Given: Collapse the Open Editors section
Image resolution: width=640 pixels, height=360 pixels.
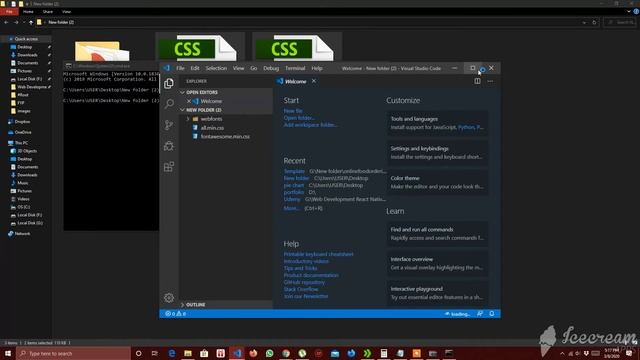Looking at the screenshot, I should click(x=226, y=92).
